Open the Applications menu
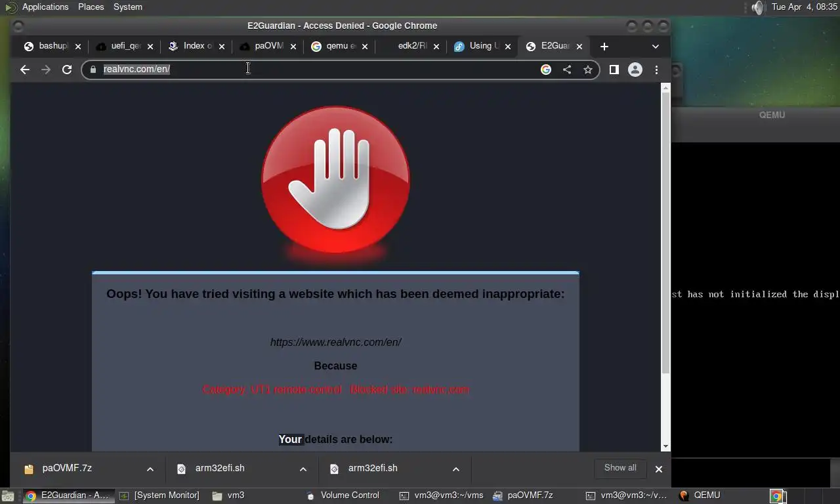 point(45,7)
